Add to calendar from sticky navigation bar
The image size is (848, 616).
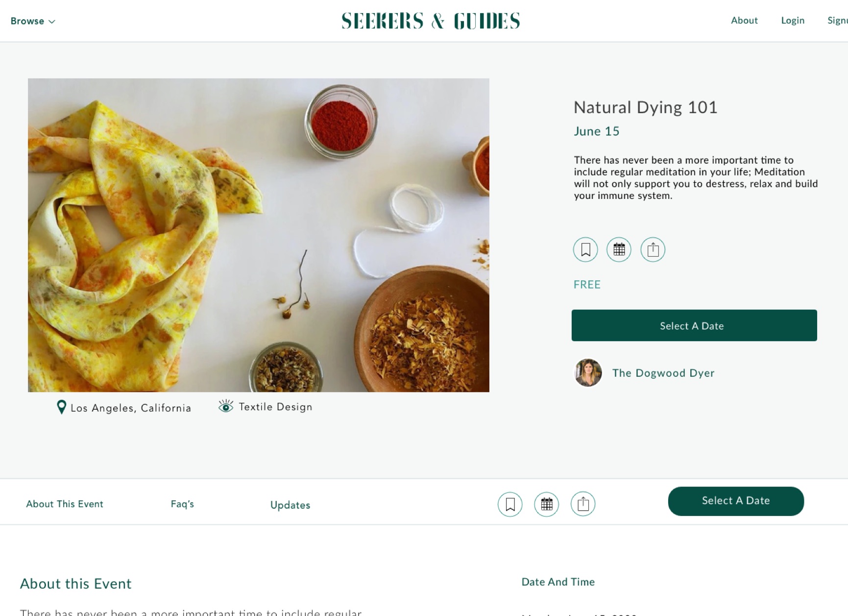(x=546, y=504)
